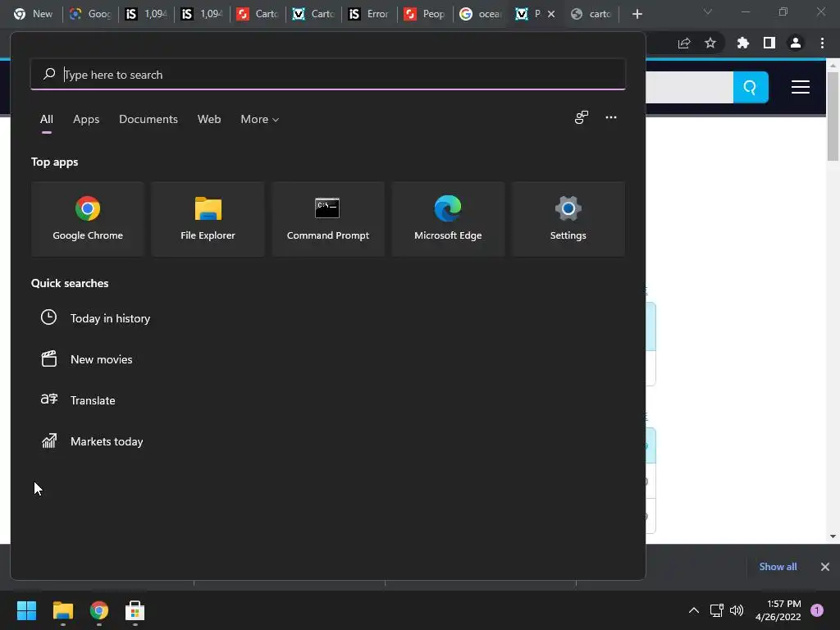Switch to the New tab

(x=33, y=14)
